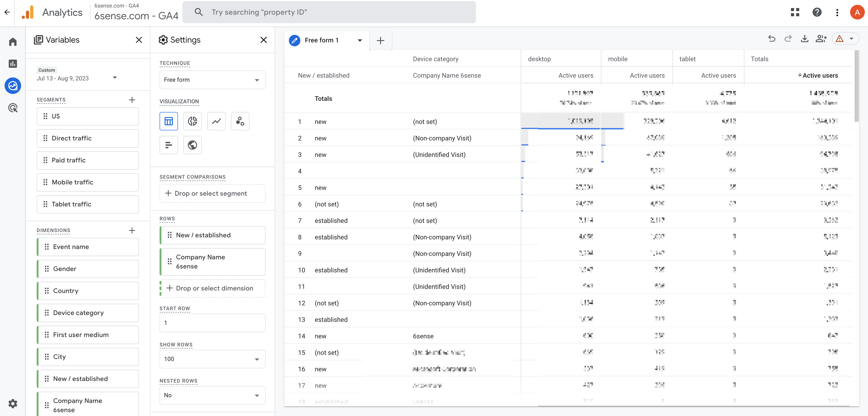Open the more options kebab menu
The image size is (868, 416).
point(837,12)
